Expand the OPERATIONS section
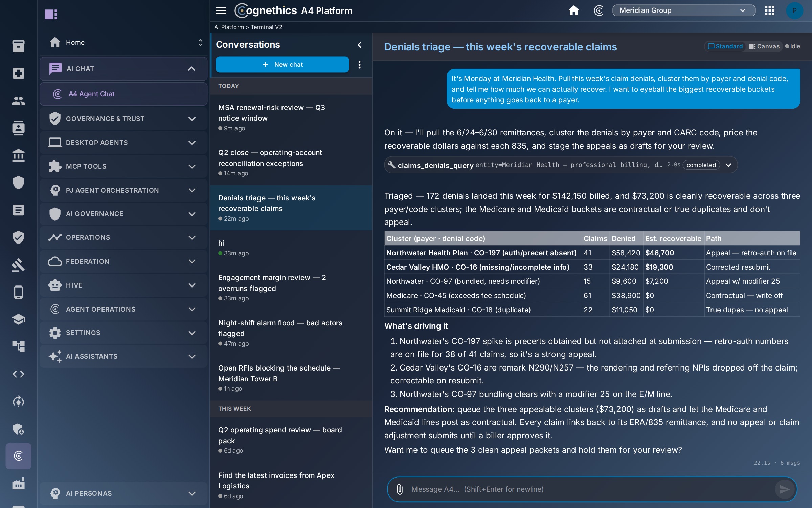 point(123,237)
